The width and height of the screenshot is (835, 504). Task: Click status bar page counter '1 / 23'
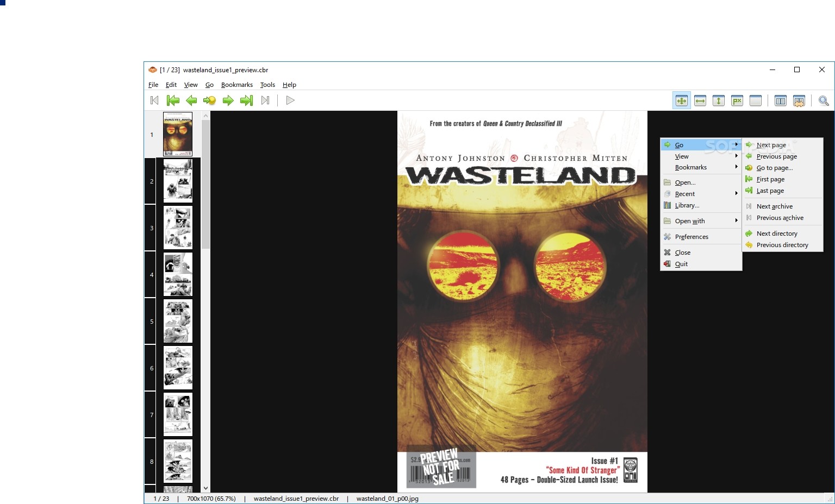coord(161,499)
